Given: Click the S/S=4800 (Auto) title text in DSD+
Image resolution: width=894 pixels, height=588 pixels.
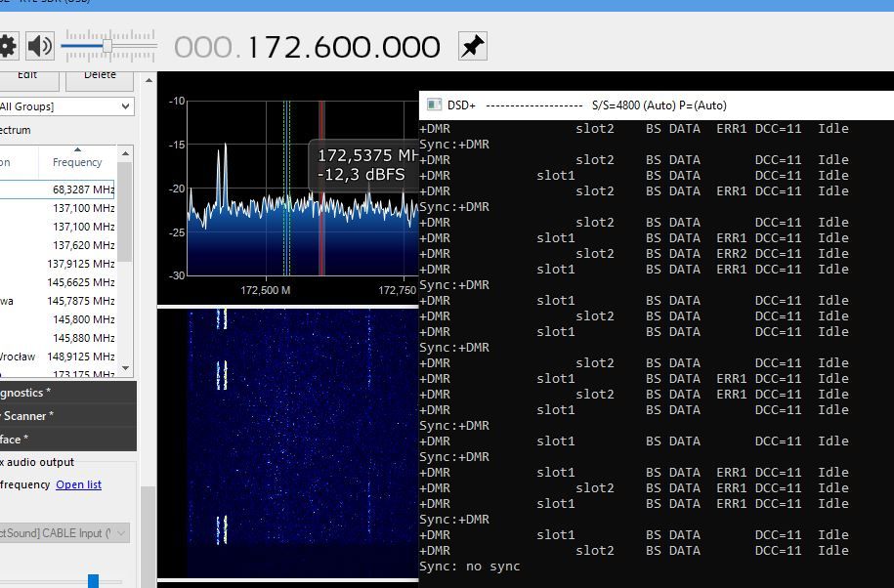Looking at the screenshot, I should click(x=660, y=105).
